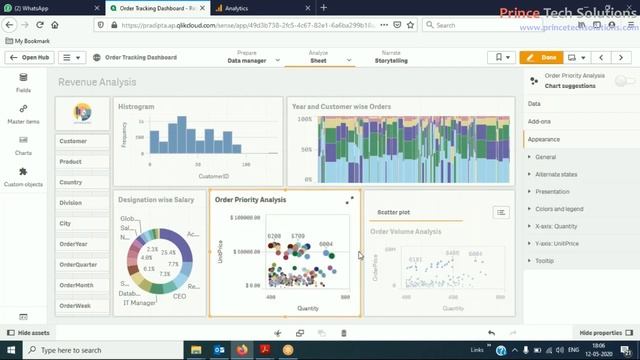Switch to the WhatsApp browser tab

51,8
